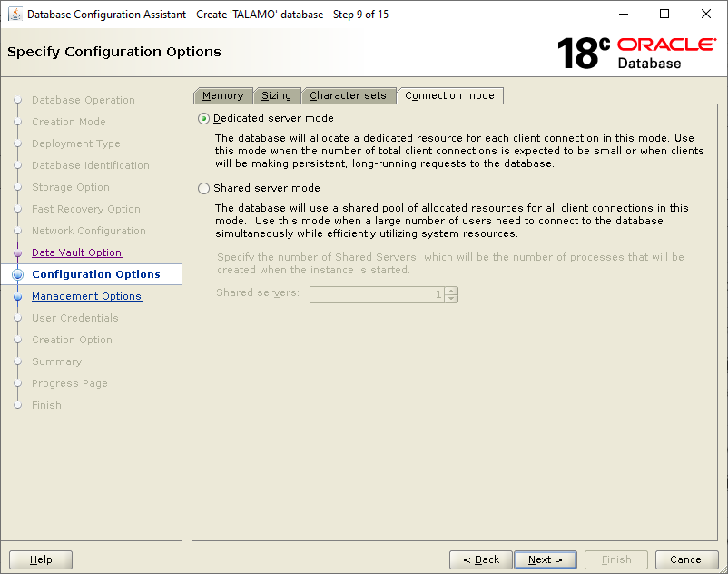Screen dimensions: 728x574
Task: Switch to the Memory tab
Action: point(223,95)
